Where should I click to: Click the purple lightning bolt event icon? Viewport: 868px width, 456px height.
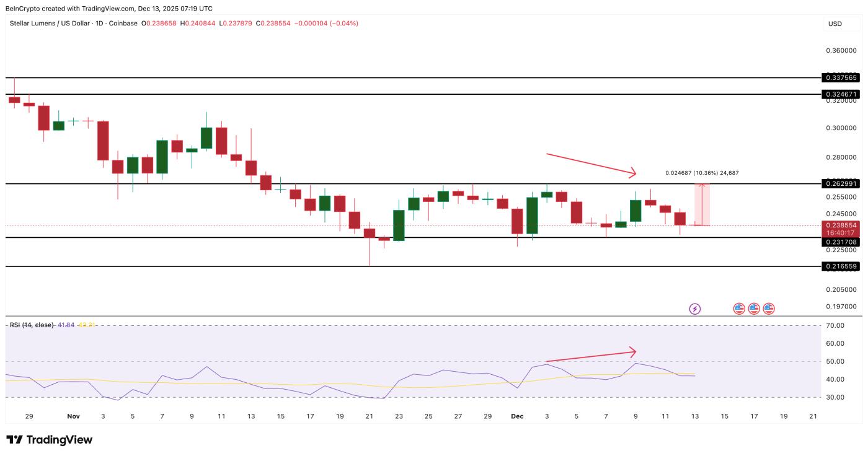(695, 309)
